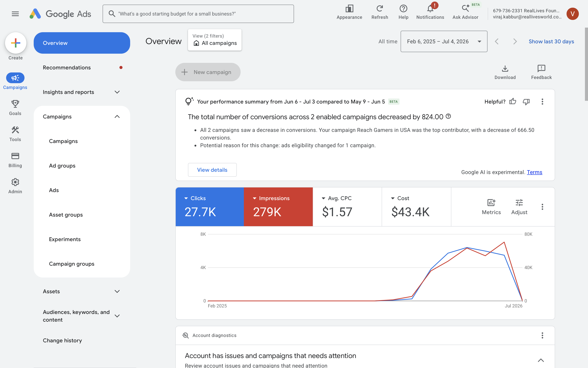Open Ad groups page
The width and height of the screenshot is (588, 368).
pos(62,166)
